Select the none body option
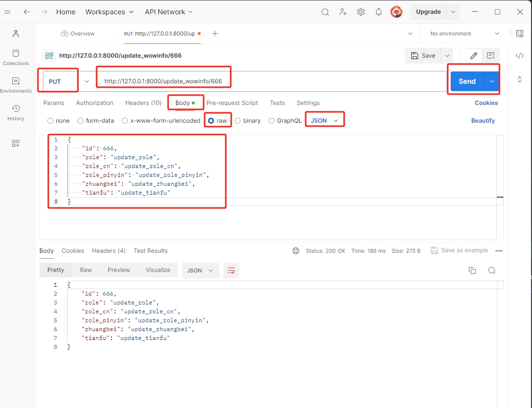Viewport: 532px width, 408px height. click(x=58, y=121)
